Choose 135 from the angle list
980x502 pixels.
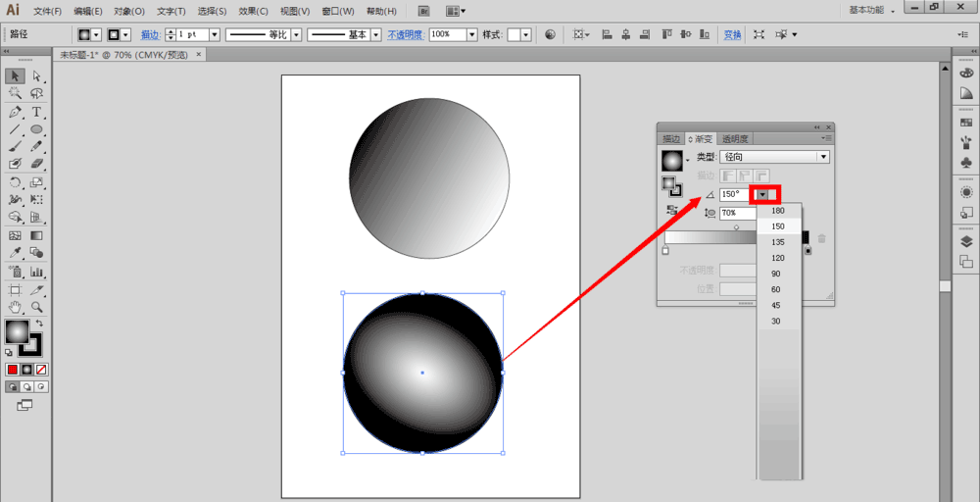click(x=778, y=242)
